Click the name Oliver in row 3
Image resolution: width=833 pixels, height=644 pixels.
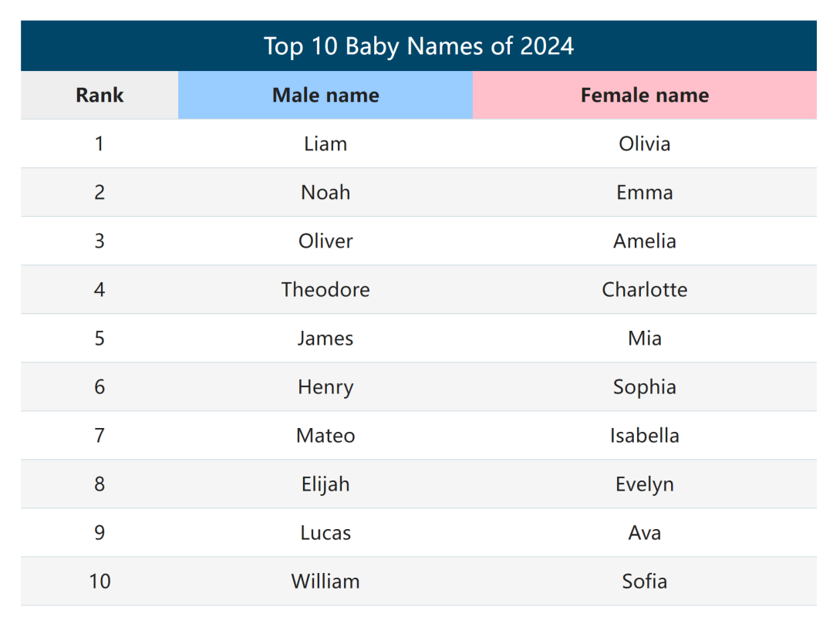(x=325, y=241)
